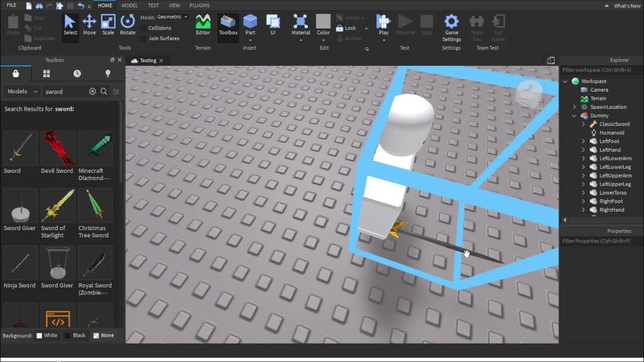Toggle the viewport layout icon
Screen dimensions: 644x362
pos(551,60)
